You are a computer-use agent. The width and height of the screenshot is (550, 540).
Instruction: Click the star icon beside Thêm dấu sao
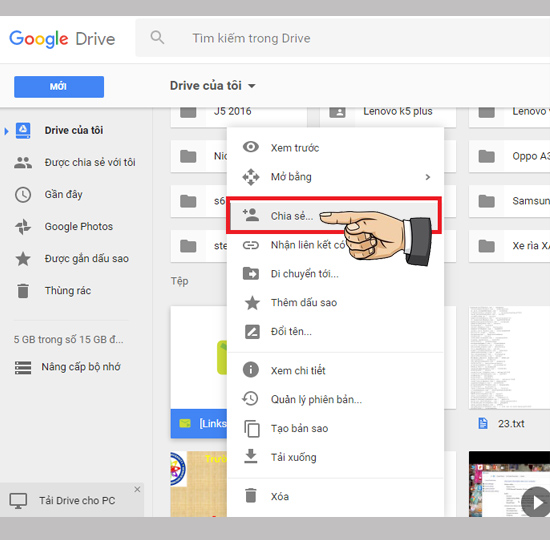click(252, 303)
